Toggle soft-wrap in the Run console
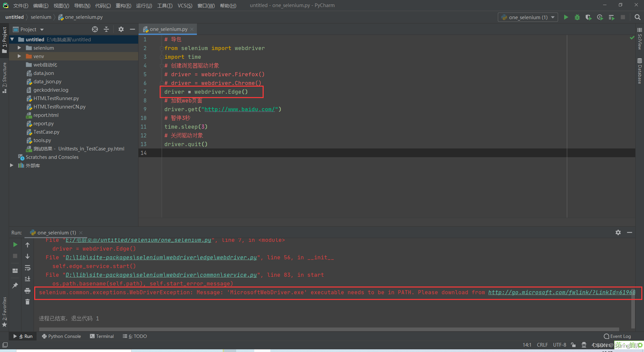This screenshot has height=352, width=644. [28, 268]
